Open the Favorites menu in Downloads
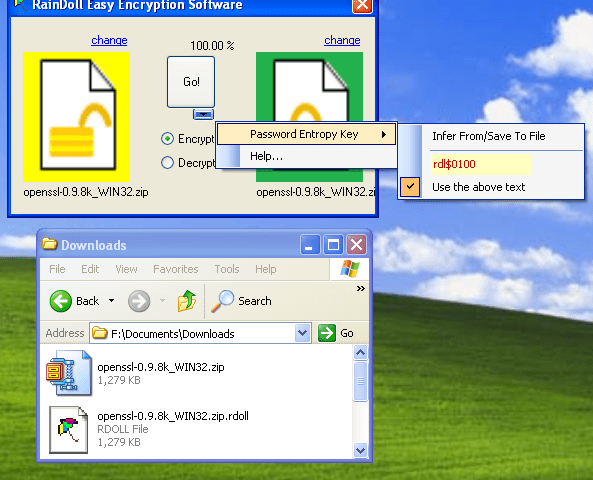This screenshot has width=593, height=480. click(x=175, y=269)
